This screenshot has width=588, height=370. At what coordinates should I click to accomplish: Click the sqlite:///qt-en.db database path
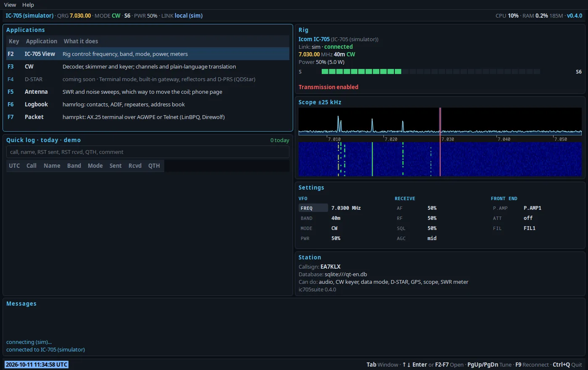pos(346,274)
